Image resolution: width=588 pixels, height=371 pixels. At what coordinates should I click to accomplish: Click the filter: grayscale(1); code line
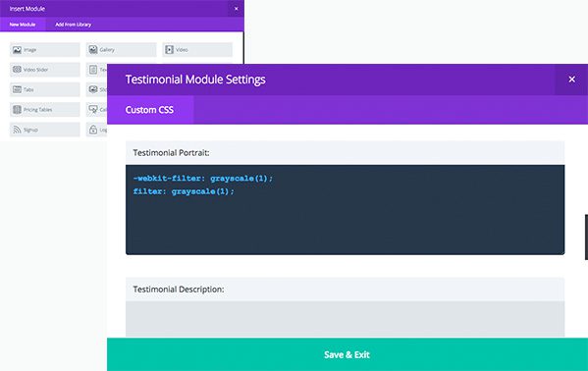[x=184, y=191]
